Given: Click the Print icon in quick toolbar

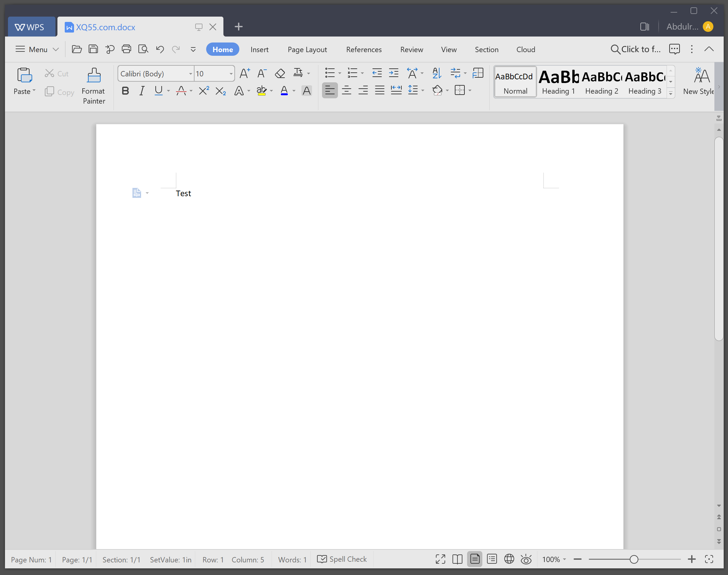Looking at the screenshot, I should coord(126,49).
